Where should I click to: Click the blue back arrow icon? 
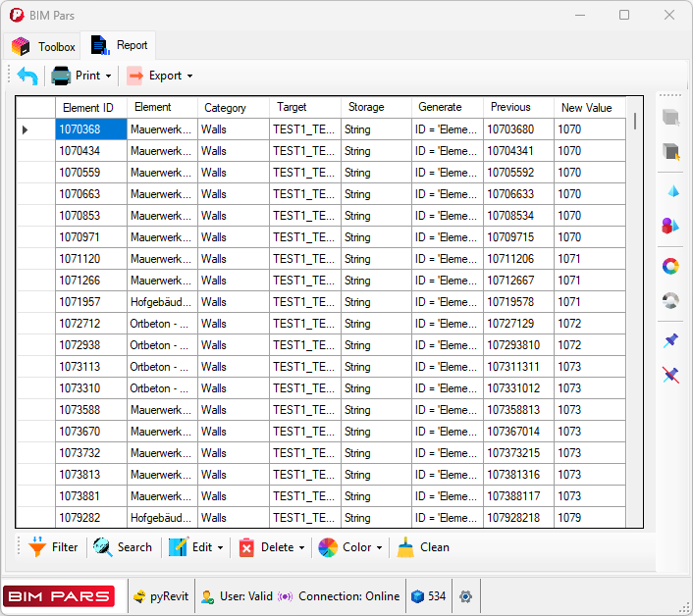(x=27, y=76)
